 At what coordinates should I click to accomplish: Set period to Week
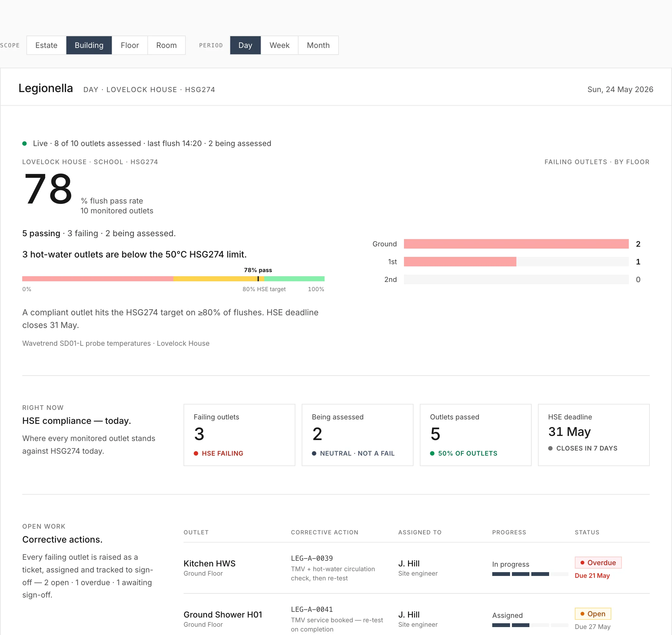tap(280, 45)
